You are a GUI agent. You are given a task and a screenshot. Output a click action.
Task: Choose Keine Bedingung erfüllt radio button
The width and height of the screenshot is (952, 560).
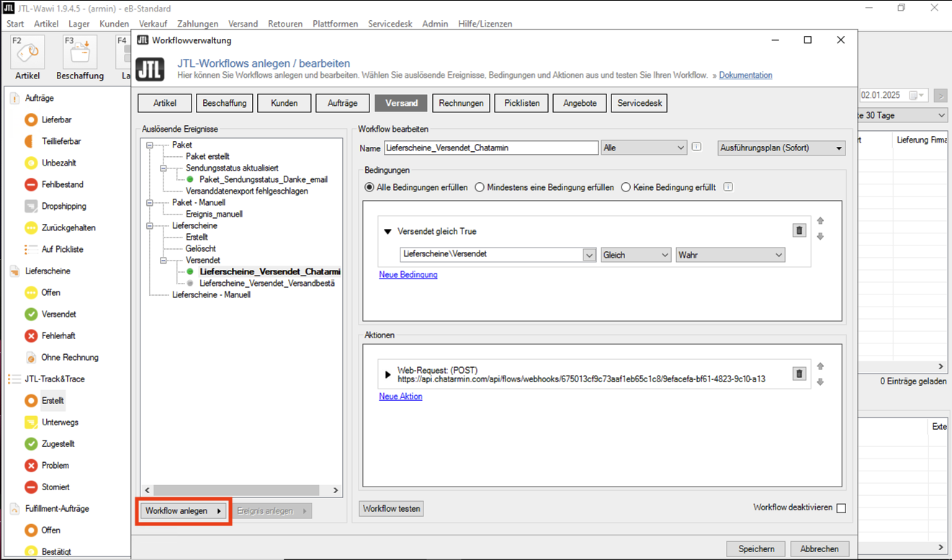[x=626, y=187]
